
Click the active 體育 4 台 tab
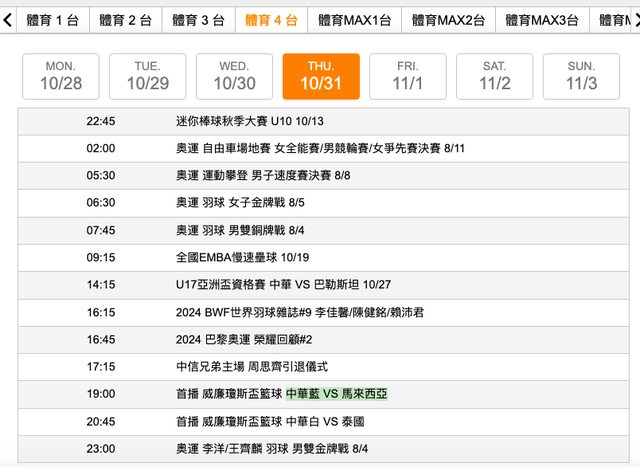[270, 20]
